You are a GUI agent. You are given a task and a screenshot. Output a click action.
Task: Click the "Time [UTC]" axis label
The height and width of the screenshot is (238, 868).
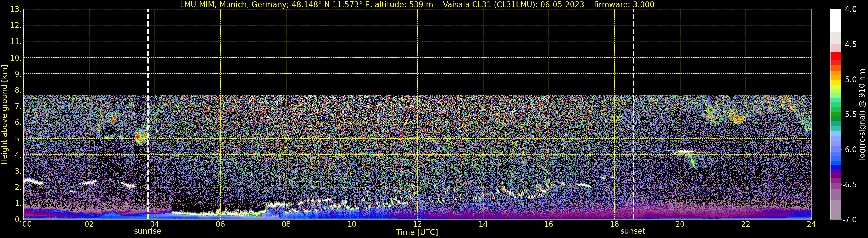pos(417,232)
